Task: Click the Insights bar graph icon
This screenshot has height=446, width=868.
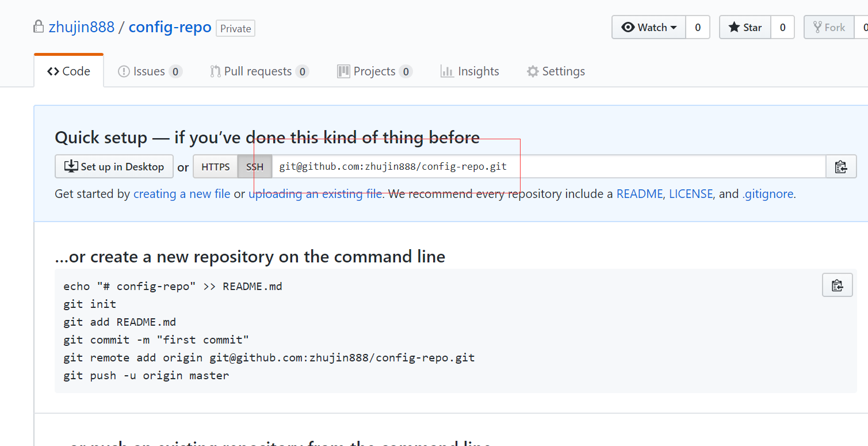Action: [x=447, y=71]
